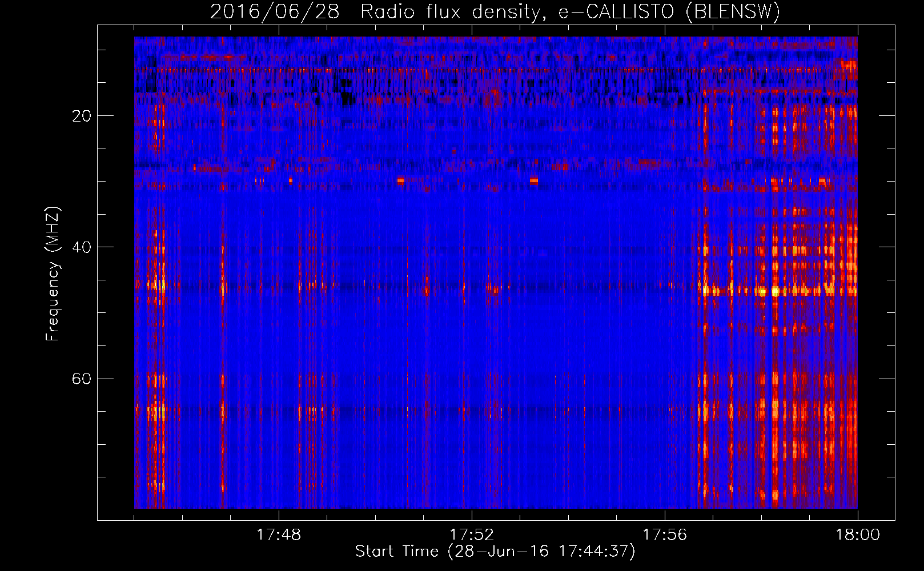
Task: Click the '40' frequency tick label
Action: pyautogui.click(x=82, y=247)
